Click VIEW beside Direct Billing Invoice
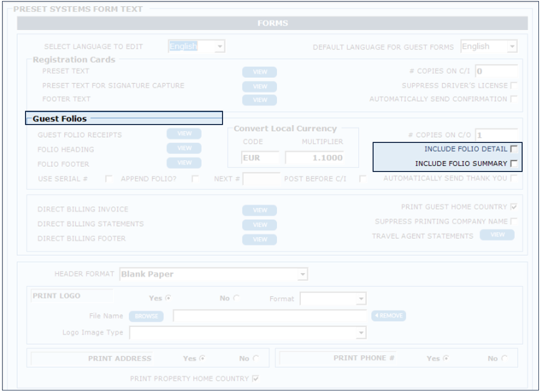 tap(259, 210)
